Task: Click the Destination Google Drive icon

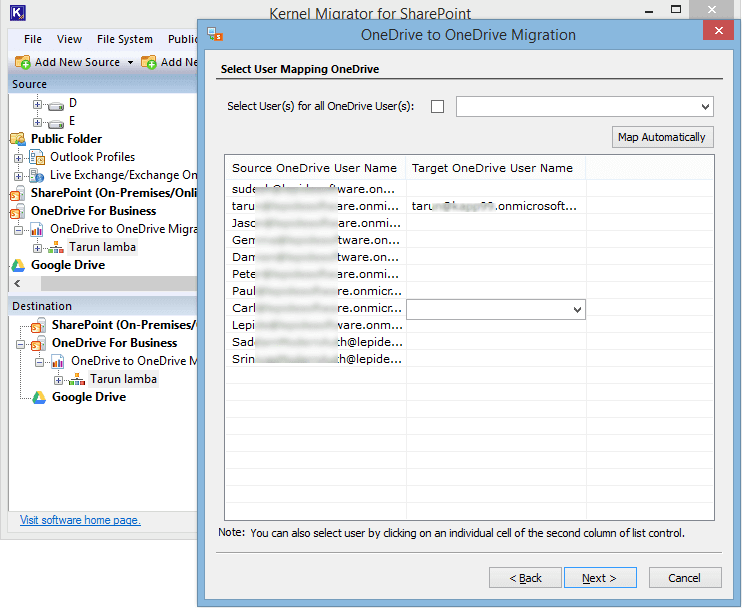Action: 39,397
